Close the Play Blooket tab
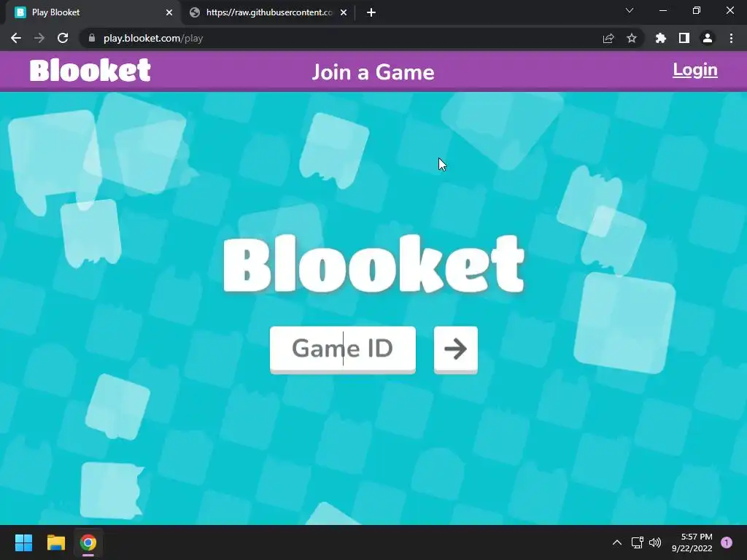This screenshot has width=747, height=560. click(169, 12)
